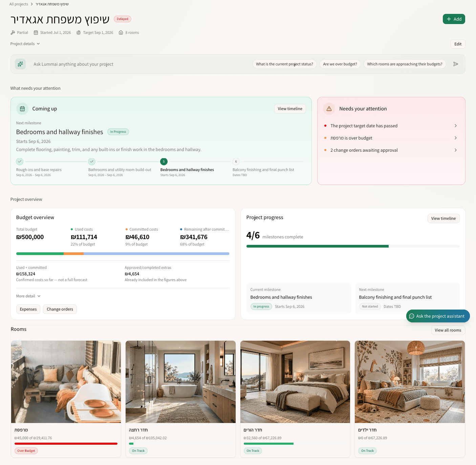Click View all rooms button
Screen dimensions: 476x465
(x=448, y=330)
